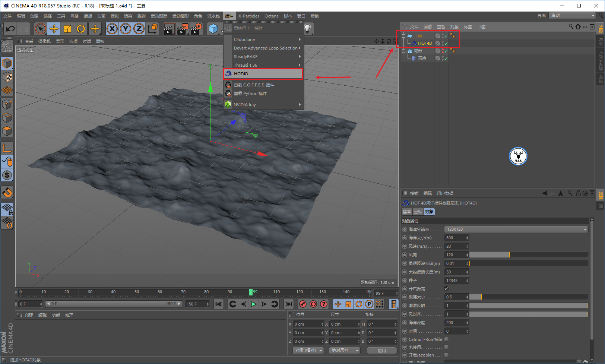Switch to the 基本 attribute tab

coord(407,212)
